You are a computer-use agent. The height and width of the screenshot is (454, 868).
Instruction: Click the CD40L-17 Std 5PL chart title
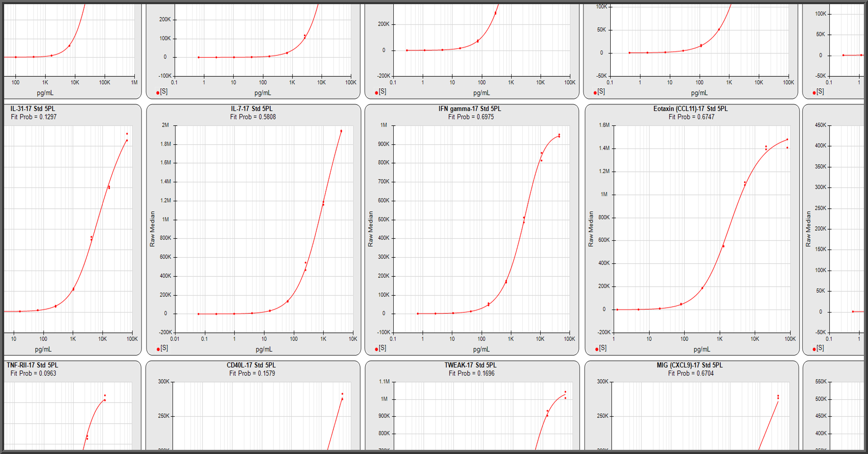point(251,365)
